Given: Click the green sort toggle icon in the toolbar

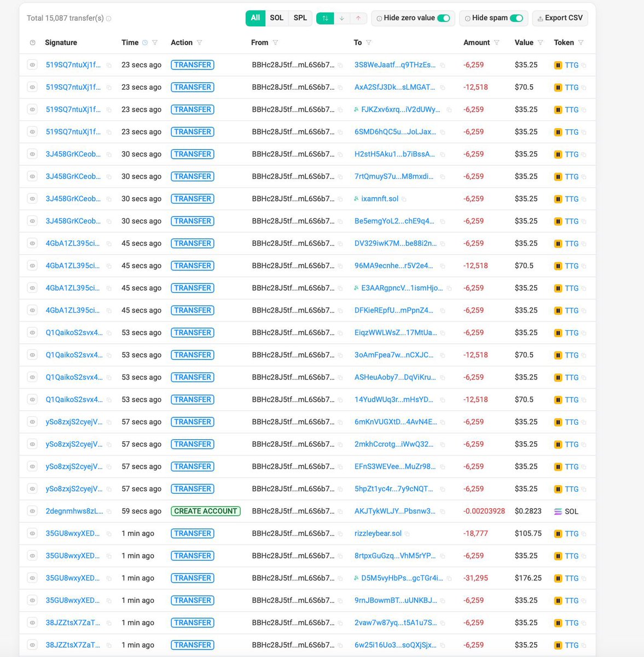Looking at the screenshot, I should 325,18.
